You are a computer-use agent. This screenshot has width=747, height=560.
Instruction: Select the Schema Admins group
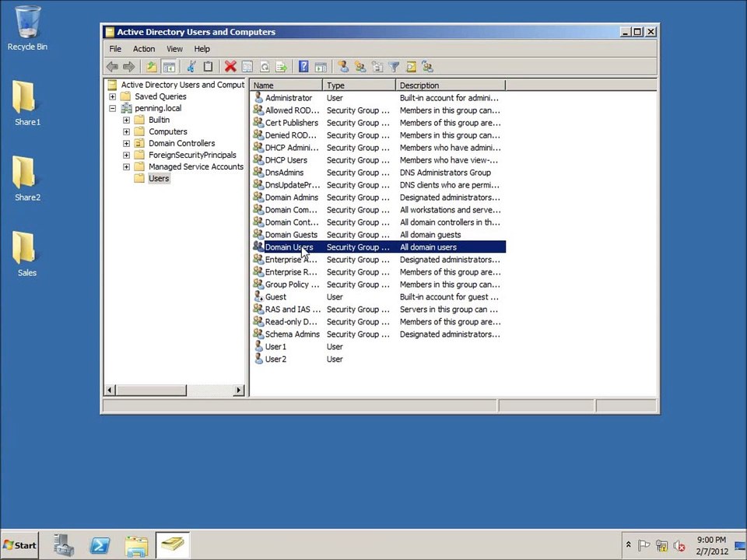pos(379,334)
